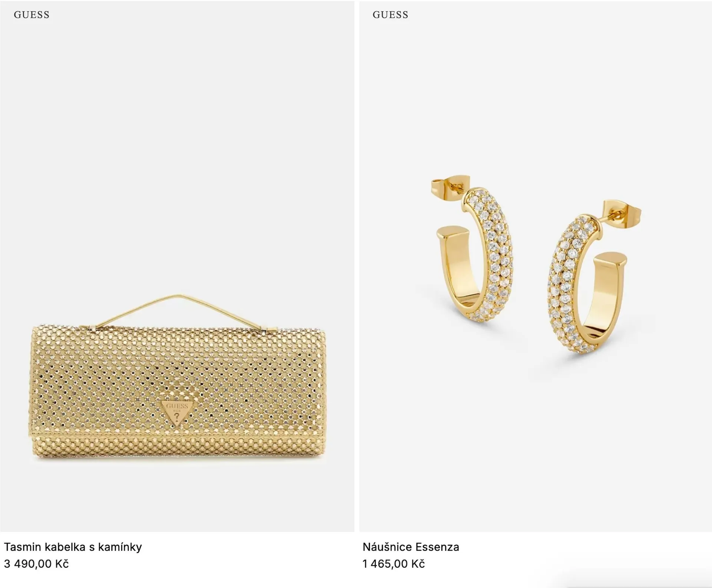This screenshot has height=588, width=712.
Task: Click the 1 465,00 Kč price
Action: (393, 564)
